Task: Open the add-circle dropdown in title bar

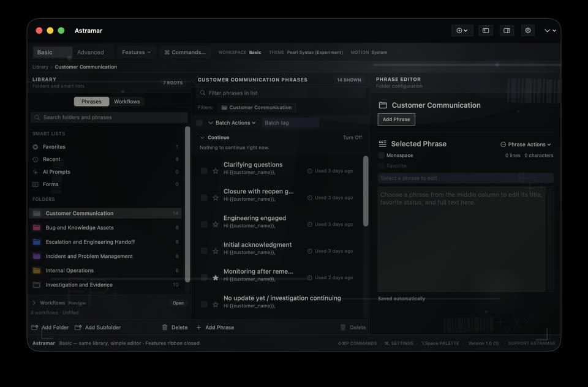Action: pyautogui.click(x=462, y=31)
